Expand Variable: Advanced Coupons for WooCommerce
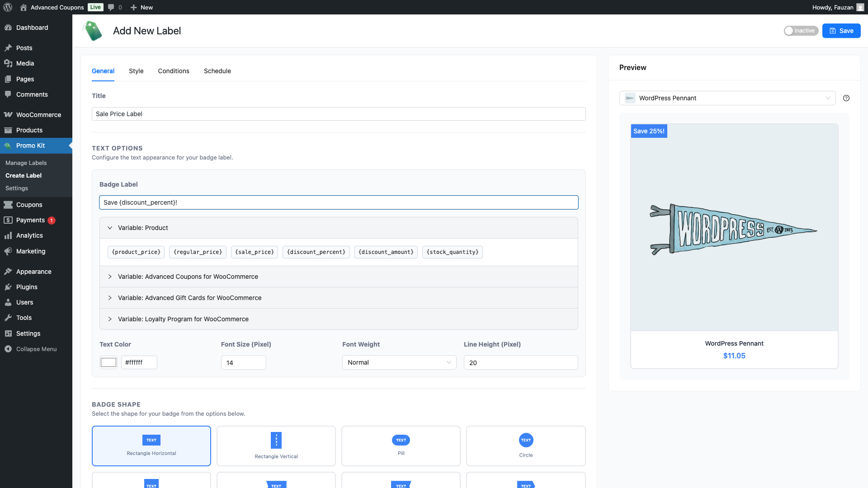Viewport: 868px width, 488px height. click(x=188, y=277)
